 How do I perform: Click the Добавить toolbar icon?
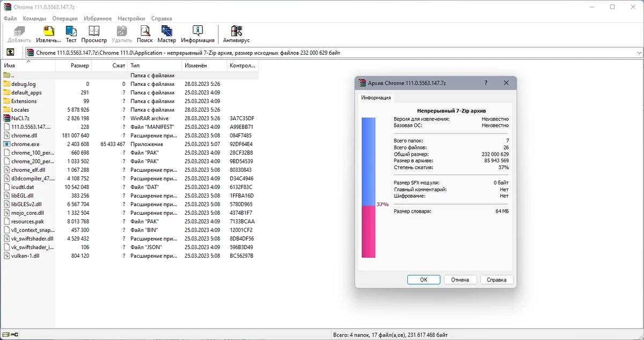tap(19, 34)
